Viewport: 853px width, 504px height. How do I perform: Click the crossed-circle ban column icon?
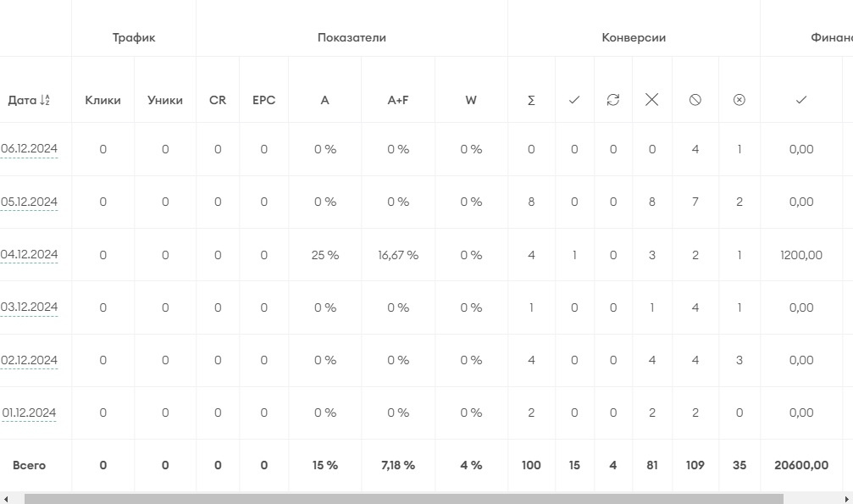[x=695, y=100]
